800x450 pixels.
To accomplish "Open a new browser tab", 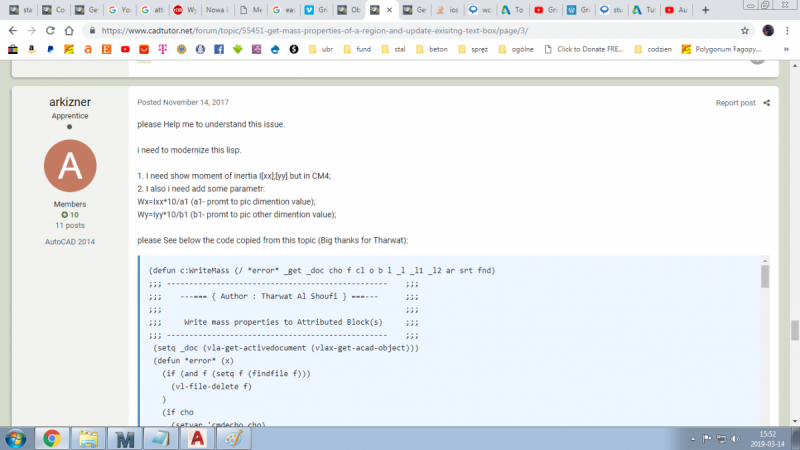I will click(706, 10).
